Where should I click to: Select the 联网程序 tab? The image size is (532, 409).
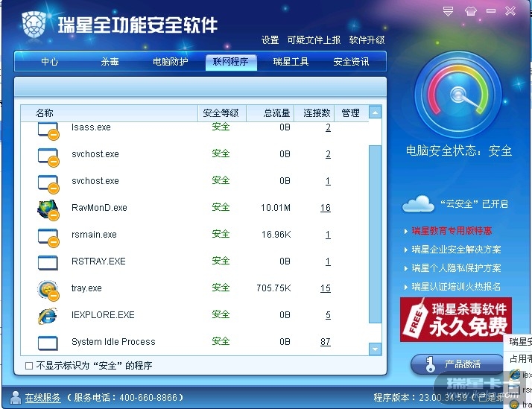pos(231,62)
